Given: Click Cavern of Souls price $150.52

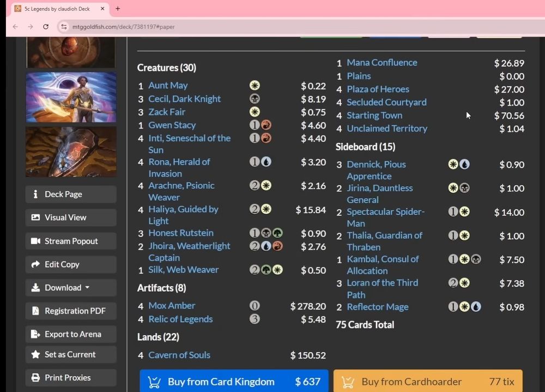Looking at the screenshot, I should tap(308, 355).
